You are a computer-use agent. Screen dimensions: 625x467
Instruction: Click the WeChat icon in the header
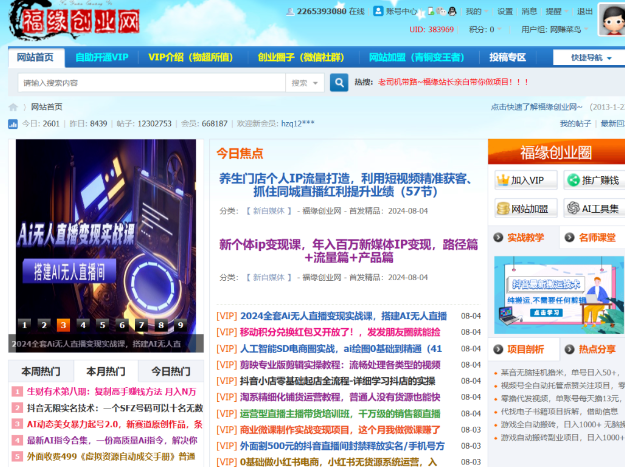(441, 11)
